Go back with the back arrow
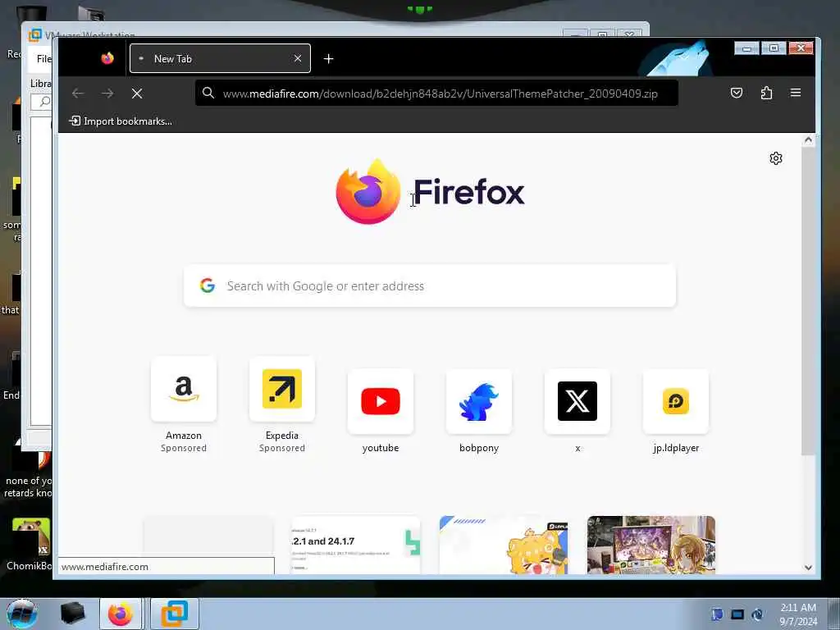The width and height of the screenshot is (840, 630). (78, 94)
